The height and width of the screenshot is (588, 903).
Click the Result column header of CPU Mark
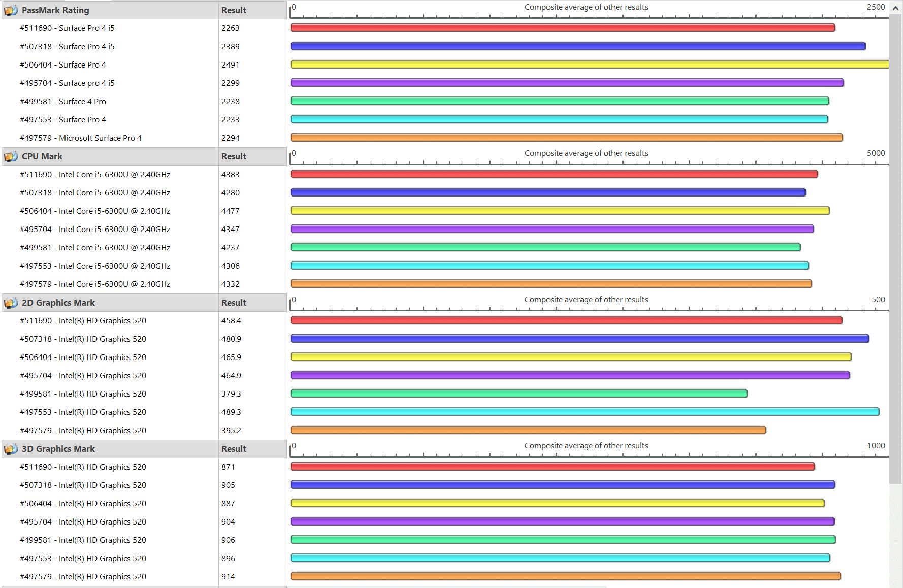(x=234, y=156)
